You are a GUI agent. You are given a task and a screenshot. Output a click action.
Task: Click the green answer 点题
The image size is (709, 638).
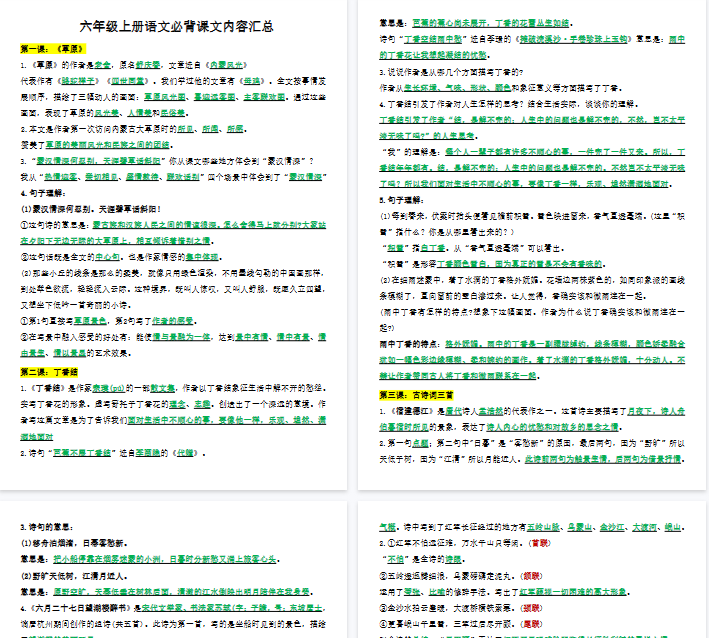pyautogui.click(x=421, y=443)
